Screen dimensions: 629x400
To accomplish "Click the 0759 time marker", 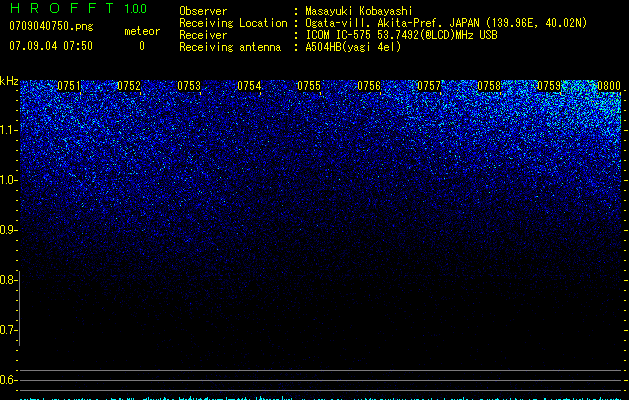I will [549, 86].
